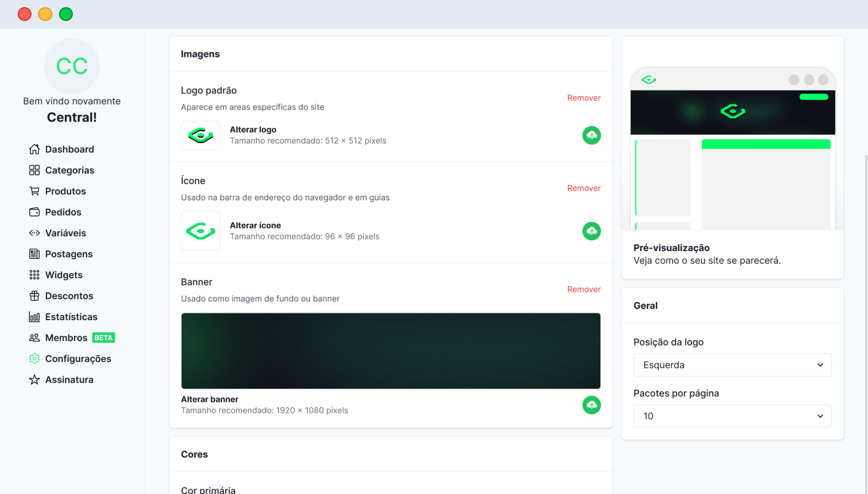Screen dimensions: 868x494
Task: Click the green pill button in the preview banner
Action: point(814,97)
